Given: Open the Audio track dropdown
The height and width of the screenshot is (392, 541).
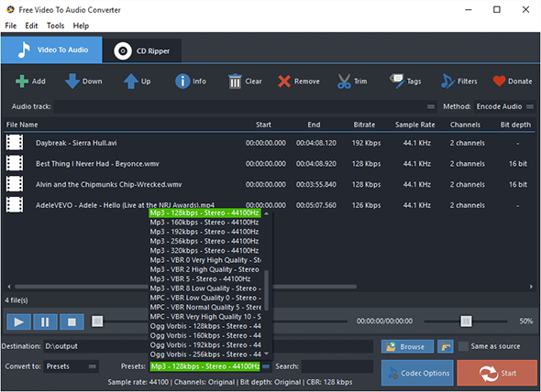Looking at the screenshot, I should point(245,106).
